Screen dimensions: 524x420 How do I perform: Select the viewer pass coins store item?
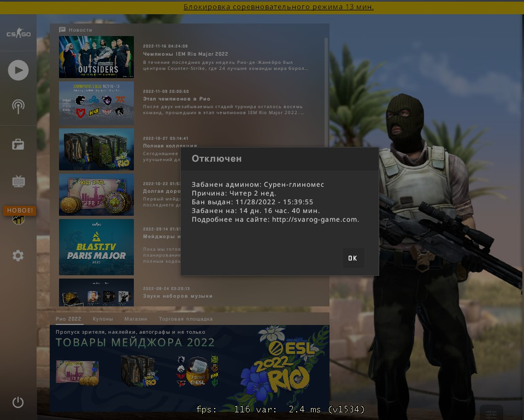(78, 372)
